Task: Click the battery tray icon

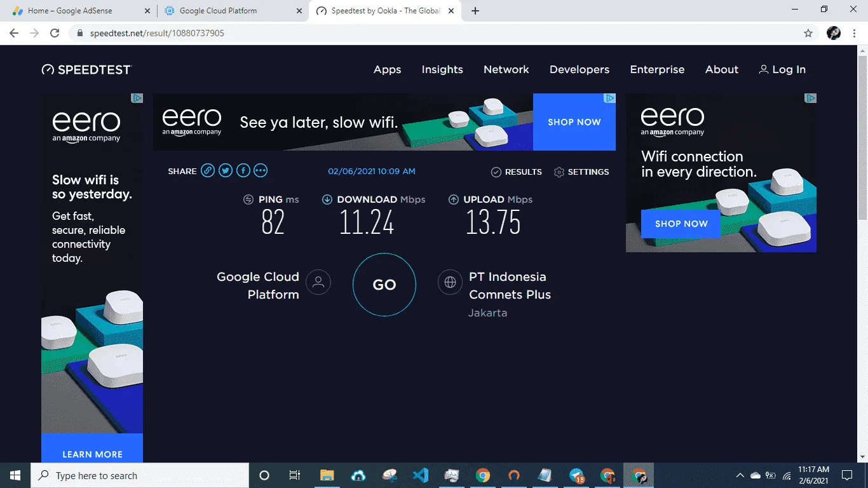Action: 771,475
